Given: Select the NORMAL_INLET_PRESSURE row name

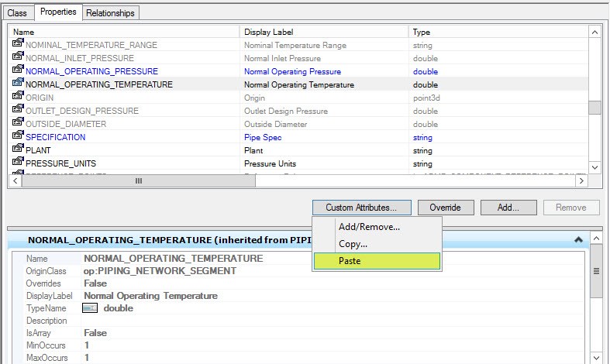Looking at the screenshot, I should click(80, 58).
